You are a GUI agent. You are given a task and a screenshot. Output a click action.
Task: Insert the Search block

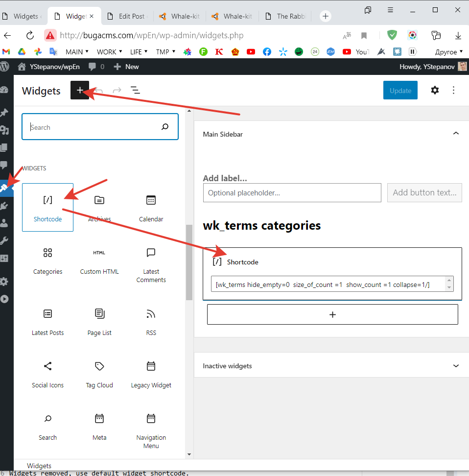point(47,427)
